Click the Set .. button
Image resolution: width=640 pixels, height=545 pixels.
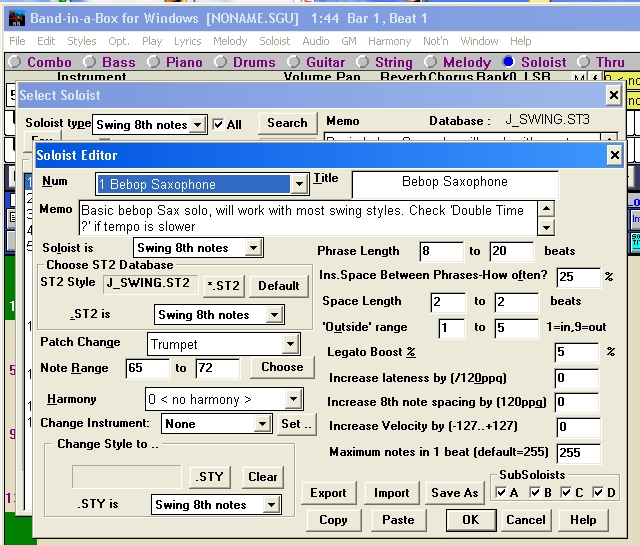[x=296, y=424]
